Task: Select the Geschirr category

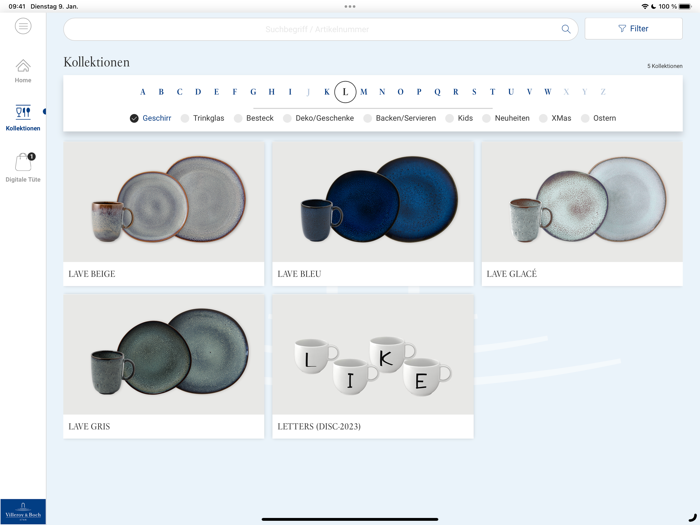Action: click(x=150, y=118)
